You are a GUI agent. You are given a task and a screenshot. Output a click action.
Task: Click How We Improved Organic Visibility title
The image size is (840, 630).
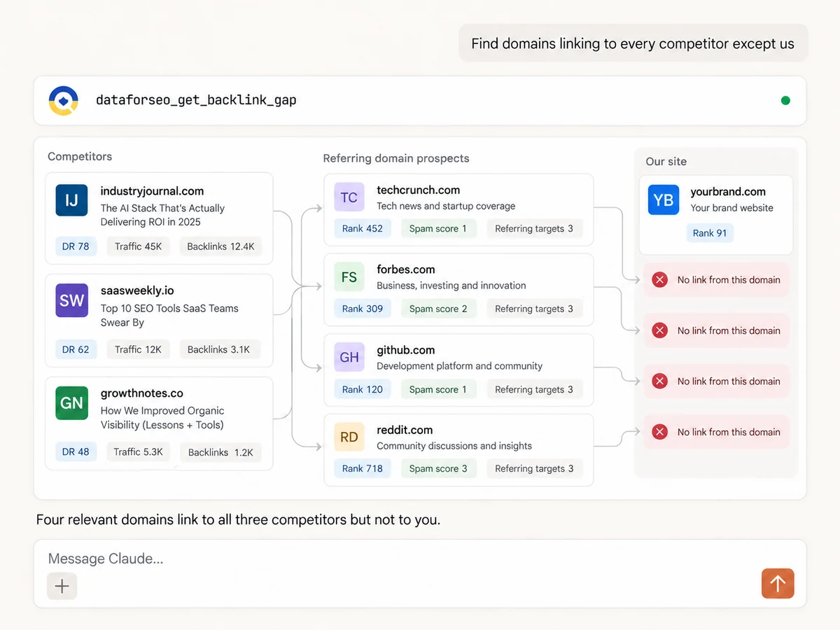coord(162,418)
